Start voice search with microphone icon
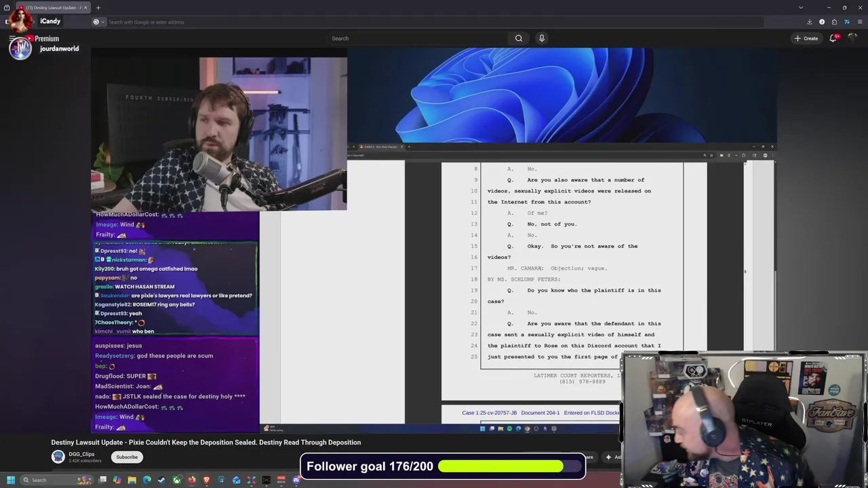The image size is (868, 488). pyautogui.click(x=542, y=39)
